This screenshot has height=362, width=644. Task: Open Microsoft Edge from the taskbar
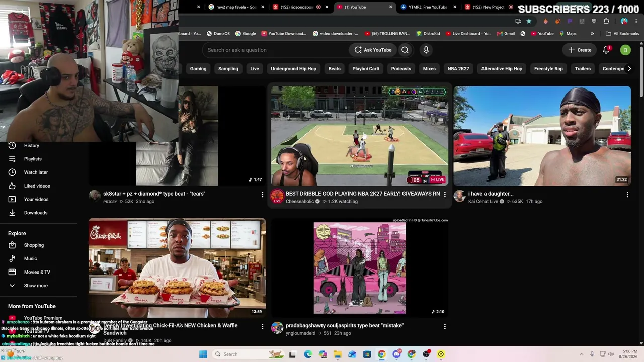[308, 354]
